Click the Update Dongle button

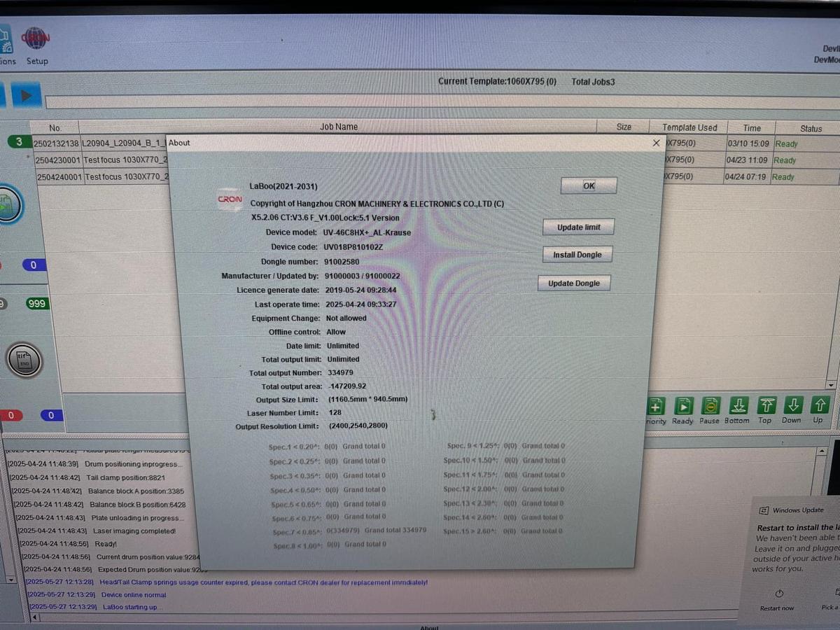[x=574, y=283]
